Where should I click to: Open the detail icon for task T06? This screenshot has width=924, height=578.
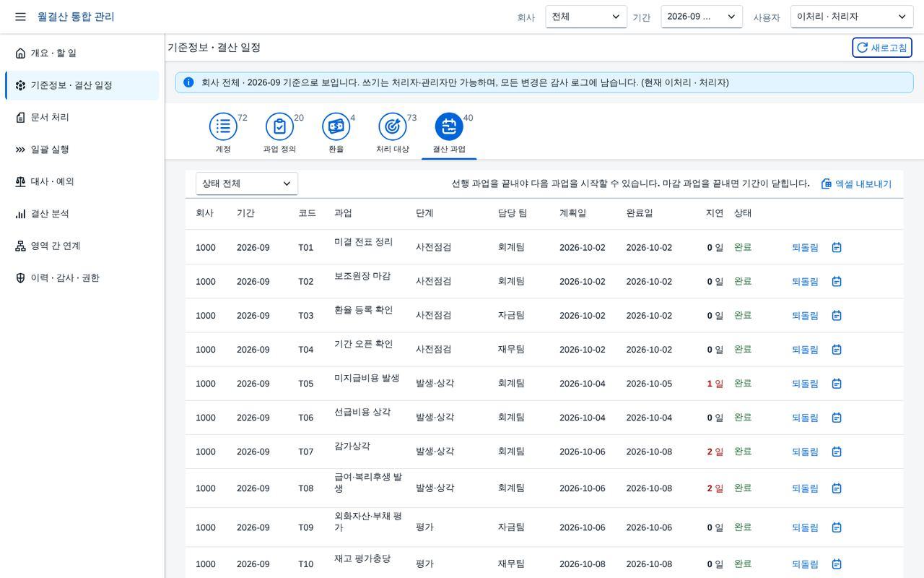(x=837, y=417)
